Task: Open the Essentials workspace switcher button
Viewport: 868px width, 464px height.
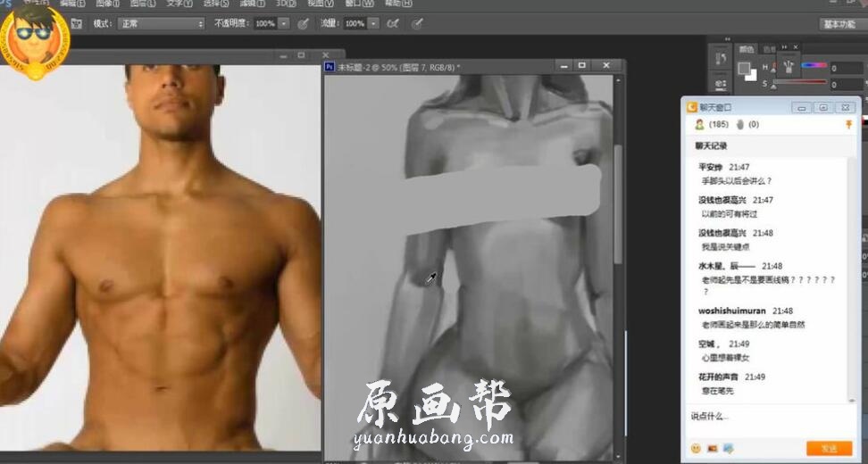Action: pyautogui.click(x=839, y=24)
